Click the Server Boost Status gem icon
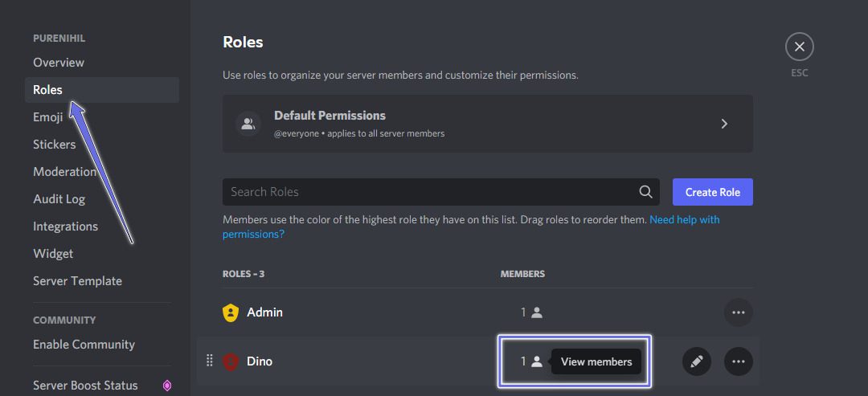Screen dimensions: 868x396 (167, 386)
